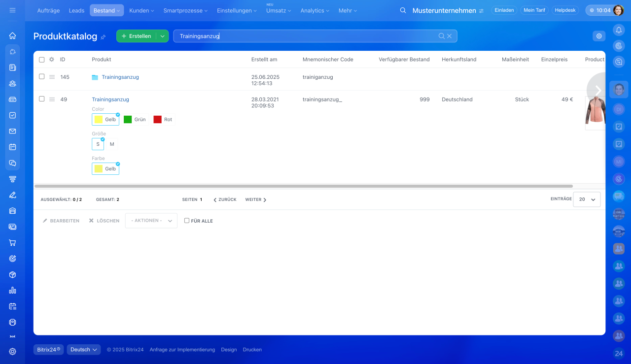Select checkbox for product ID 145
Viewport: 631px width, 364px height.
pos(41,77)
